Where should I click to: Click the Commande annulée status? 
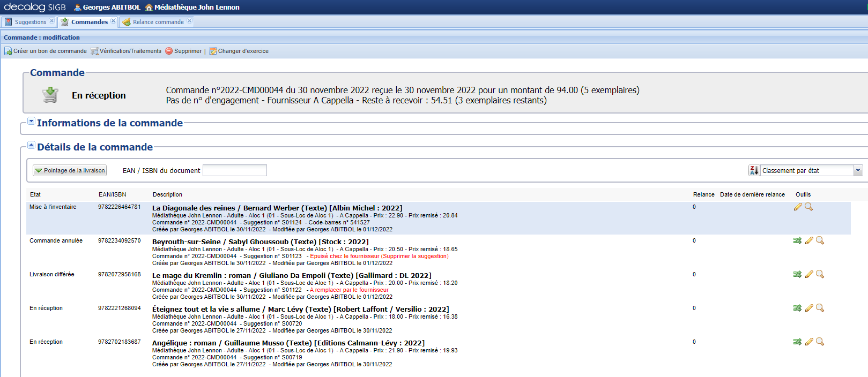pyautogui.click(x=56, y=240)
